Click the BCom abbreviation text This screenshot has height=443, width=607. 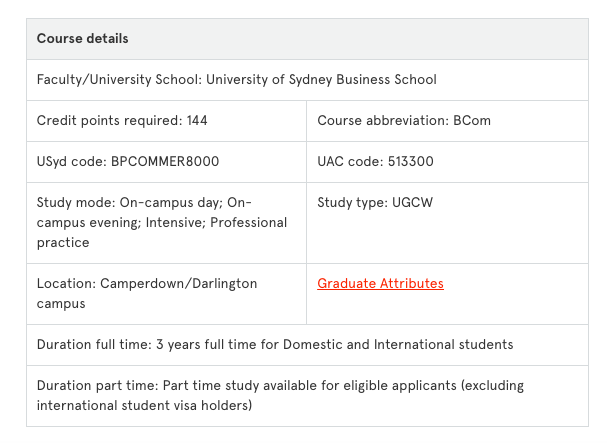point(472,120)
